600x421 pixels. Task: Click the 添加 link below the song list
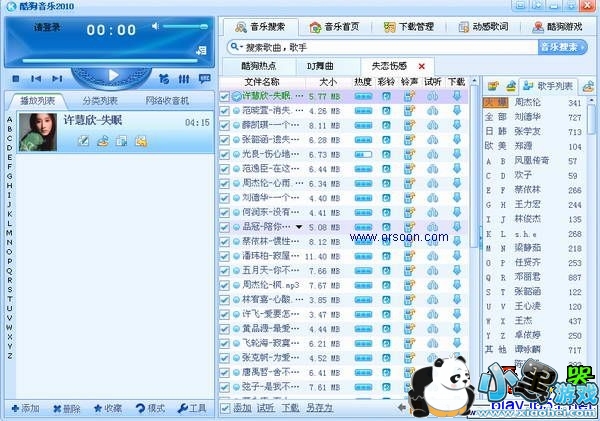coord(243,408)
